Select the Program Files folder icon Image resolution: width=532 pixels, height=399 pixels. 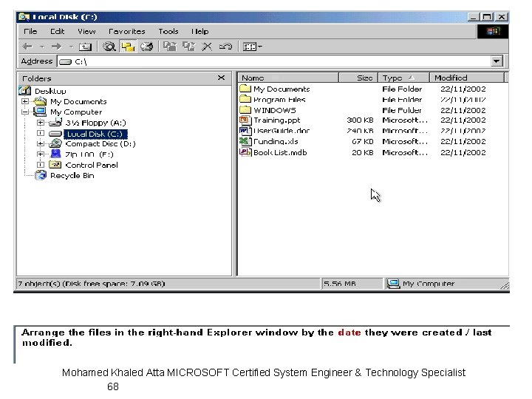click(245, 99)
